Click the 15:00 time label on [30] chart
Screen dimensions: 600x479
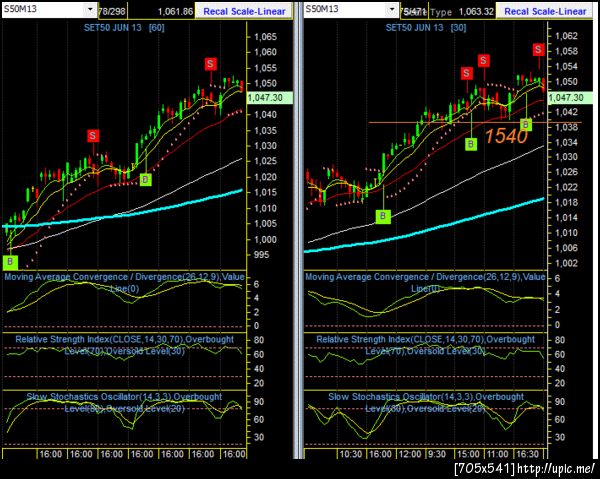click(x=468, y=454)
